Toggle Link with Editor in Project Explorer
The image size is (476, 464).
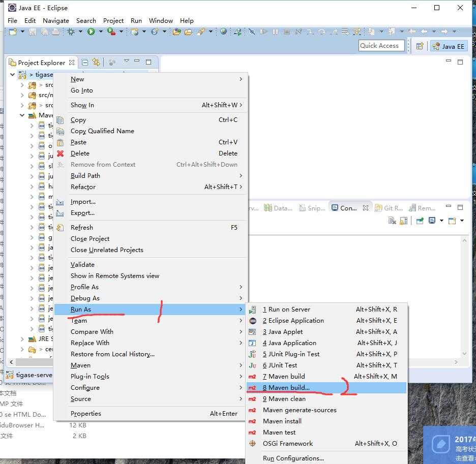point(96,63)
